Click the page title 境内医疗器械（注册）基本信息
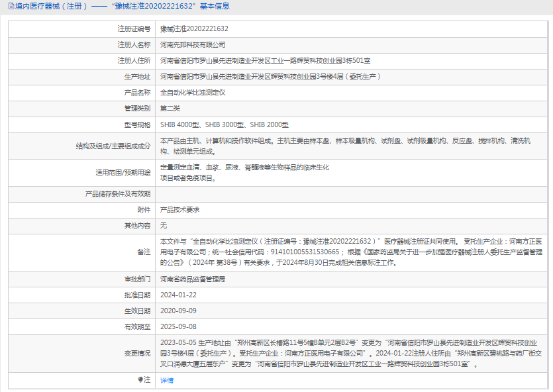This screenshot has height=392, width=553. [x=122, y=7]
